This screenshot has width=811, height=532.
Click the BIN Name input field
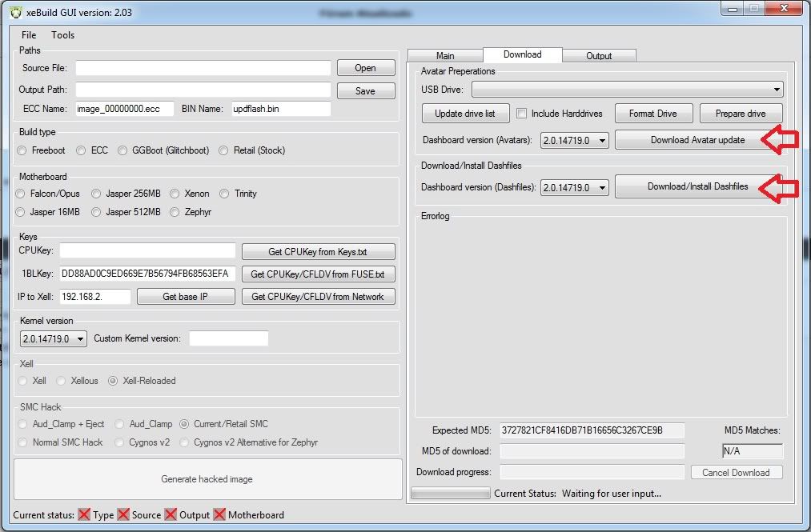(281, 109)
